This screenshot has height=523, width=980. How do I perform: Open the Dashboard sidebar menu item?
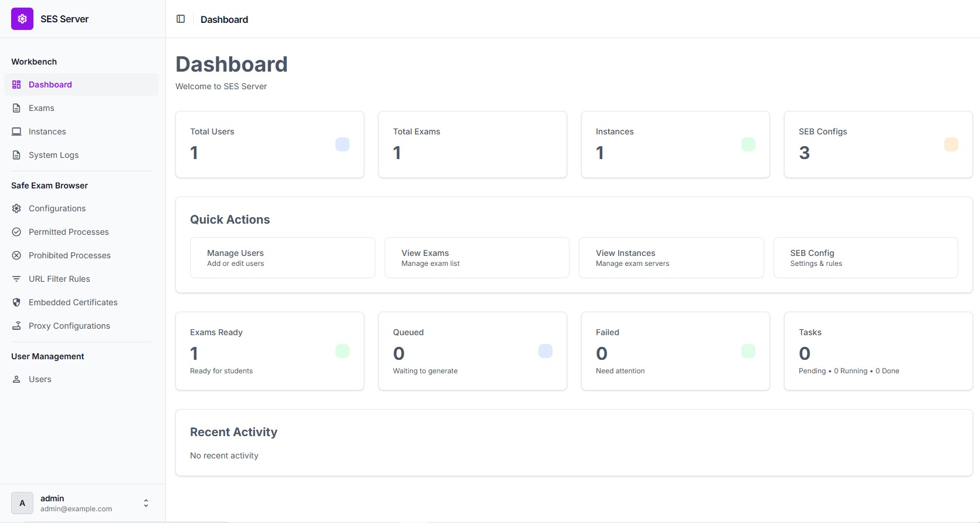[50, 85]
